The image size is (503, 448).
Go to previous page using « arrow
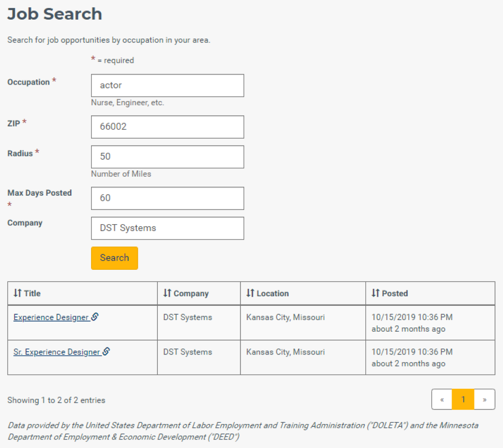click(x=442, y=399)
